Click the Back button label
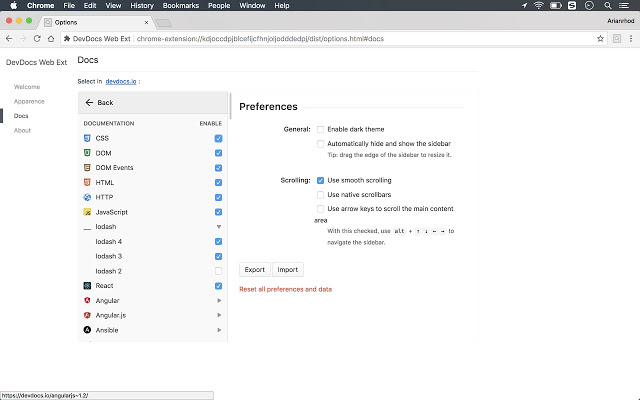Screen dimensions: 640x400 (x=105, y=103)
